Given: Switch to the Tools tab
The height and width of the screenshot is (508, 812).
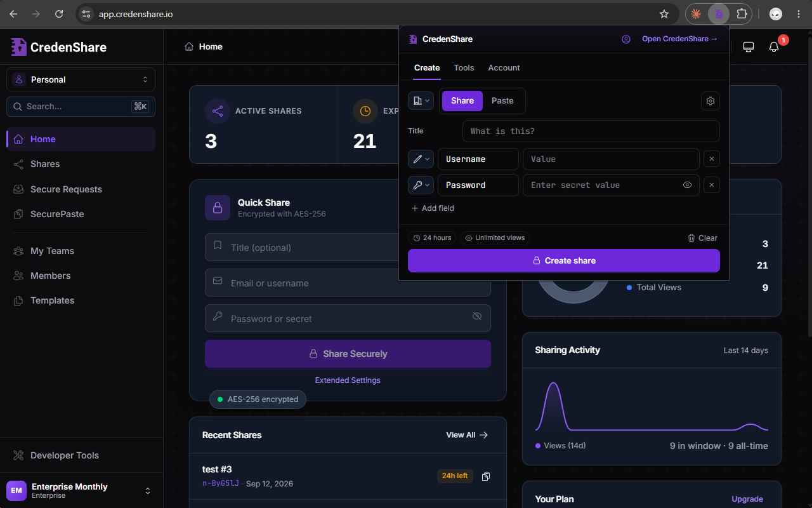Looking at the screenshot, I should point(464,68).
